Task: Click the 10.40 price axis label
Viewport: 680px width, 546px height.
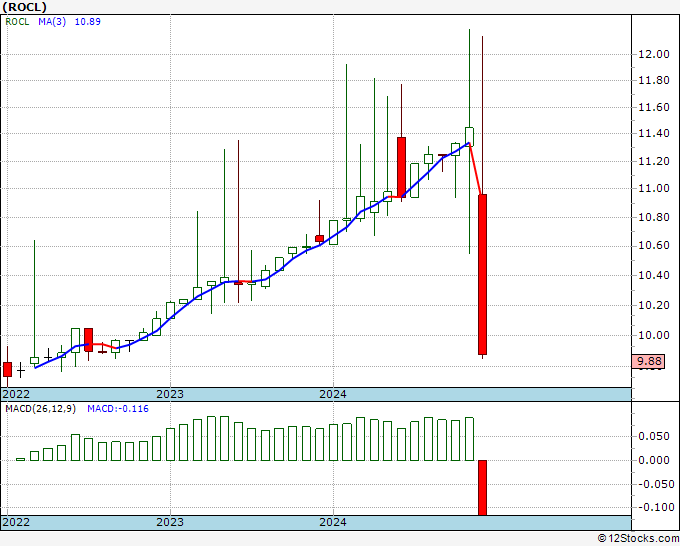Action: click(654, 275)
